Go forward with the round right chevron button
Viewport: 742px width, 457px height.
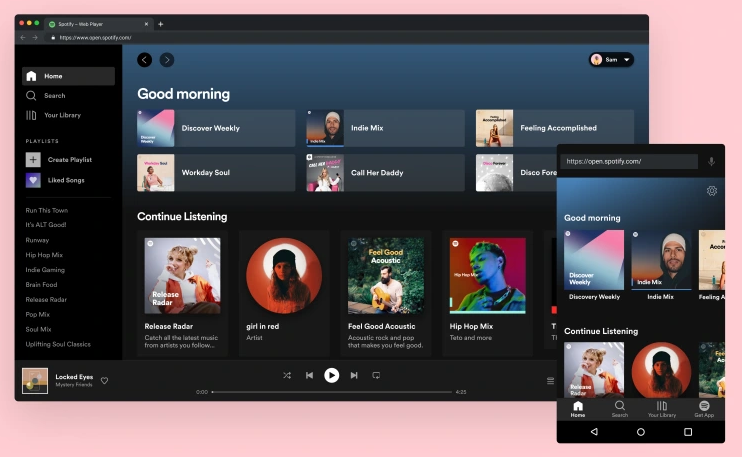(x=167, y=60)
